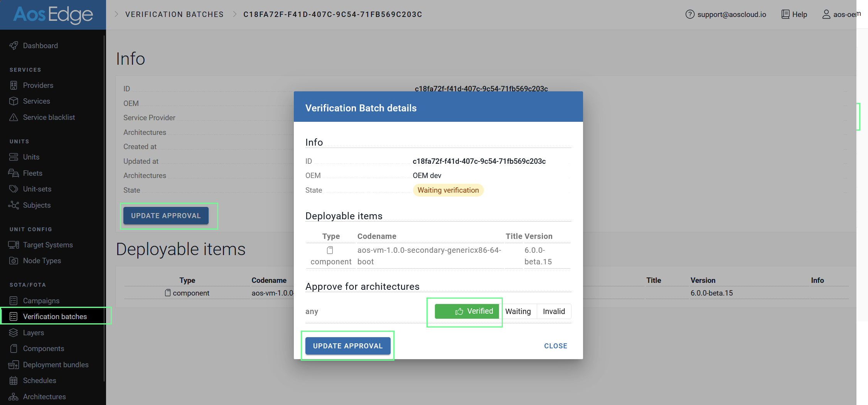This screenshot has height=405, width=868.
Task: Set architecture approval to Waiting
Action: 518,311
